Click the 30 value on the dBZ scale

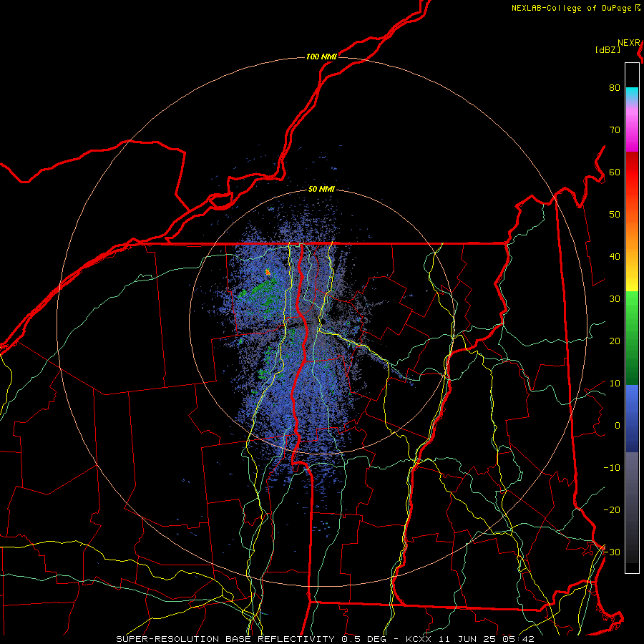coord(615,298)
